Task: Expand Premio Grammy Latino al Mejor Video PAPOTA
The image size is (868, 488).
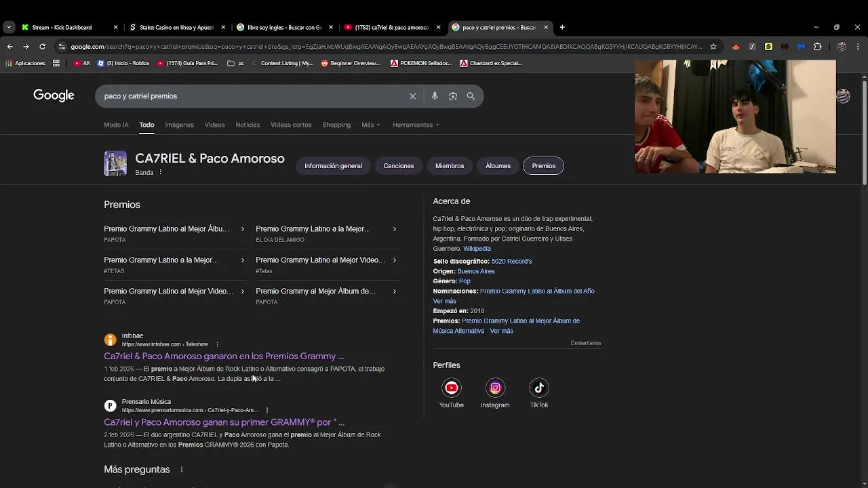Action: (x=174, y=296)
